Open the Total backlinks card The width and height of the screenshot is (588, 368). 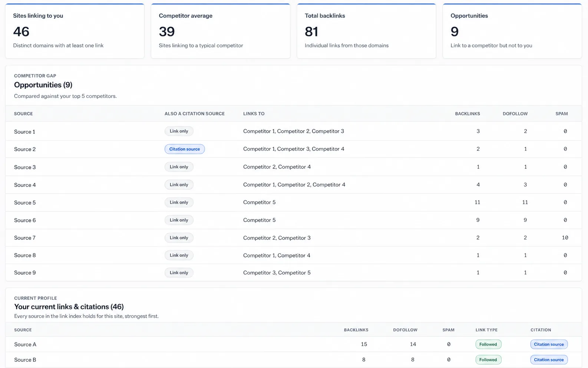pyautogui.click(x=366, y=31)
